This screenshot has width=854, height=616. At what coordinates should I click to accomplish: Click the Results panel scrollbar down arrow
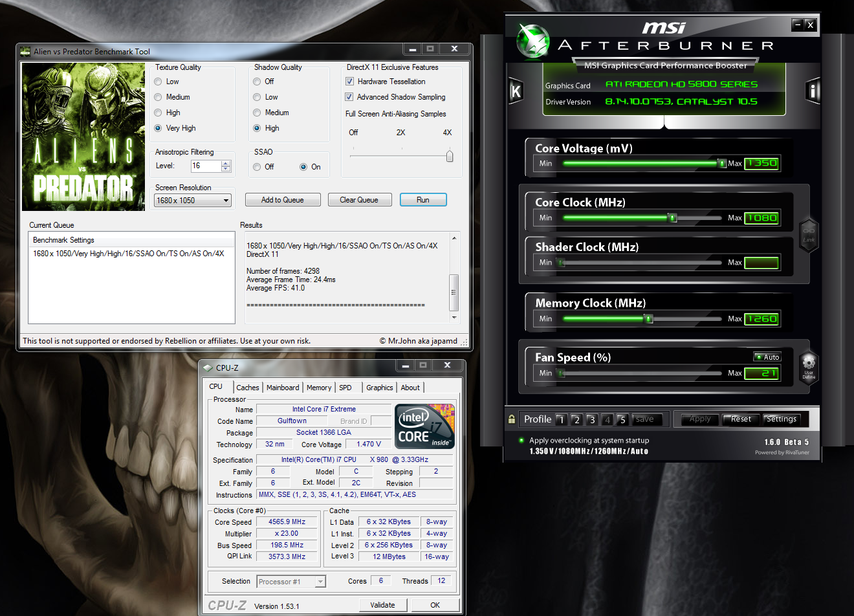tap(454, 318)
